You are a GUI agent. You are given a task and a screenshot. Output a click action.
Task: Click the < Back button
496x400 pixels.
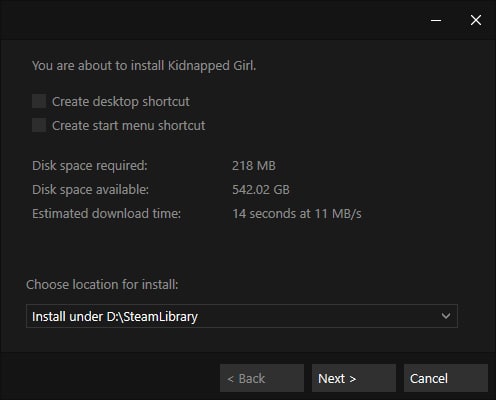point(262,378)
